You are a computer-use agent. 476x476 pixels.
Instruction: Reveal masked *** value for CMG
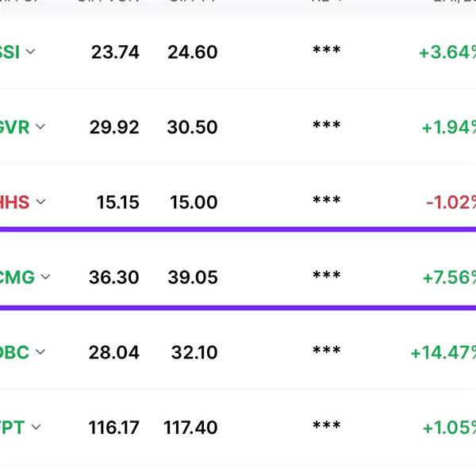327,275
